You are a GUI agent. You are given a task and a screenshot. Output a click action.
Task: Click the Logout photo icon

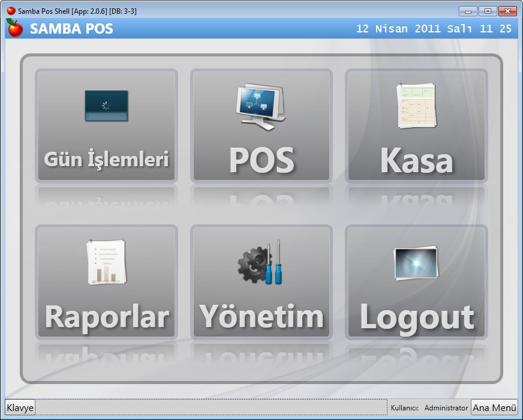click(x=416, y=263)
